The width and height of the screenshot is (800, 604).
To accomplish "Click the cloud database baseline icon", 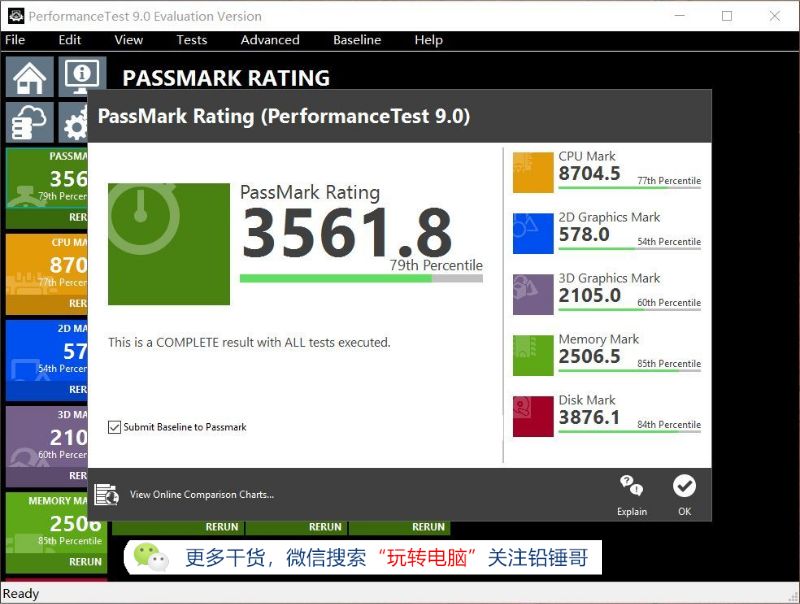I will (30, 122).
